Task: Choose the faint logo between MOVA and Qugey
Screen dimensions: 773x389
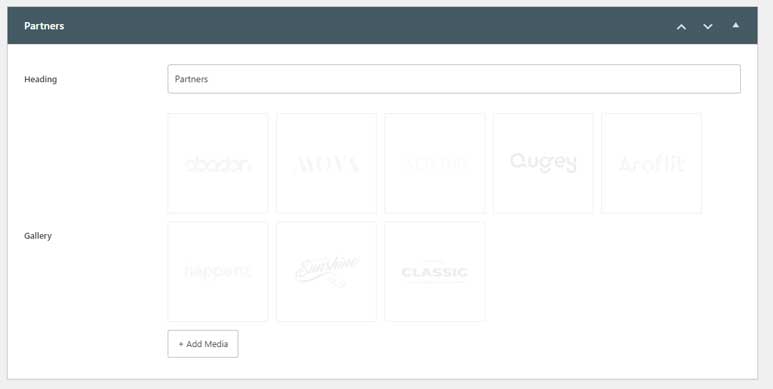Action: point(435,163)
